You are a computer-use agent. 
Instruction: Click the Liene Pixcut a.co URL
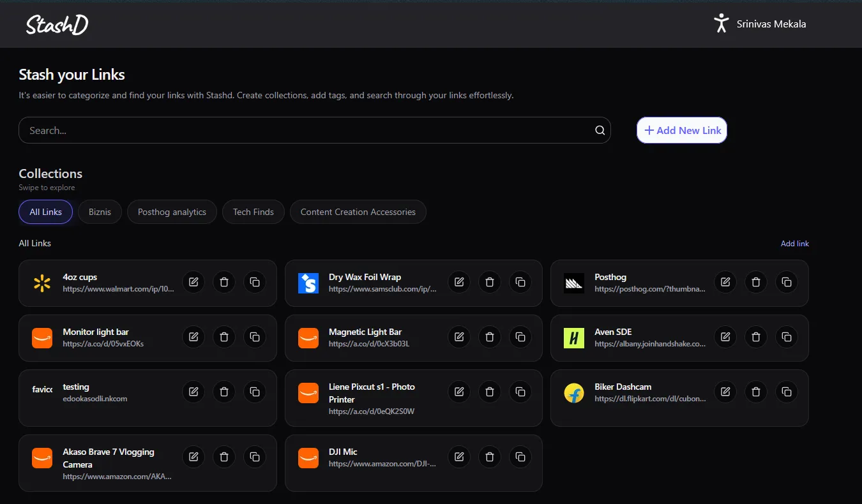pos(372,411)
